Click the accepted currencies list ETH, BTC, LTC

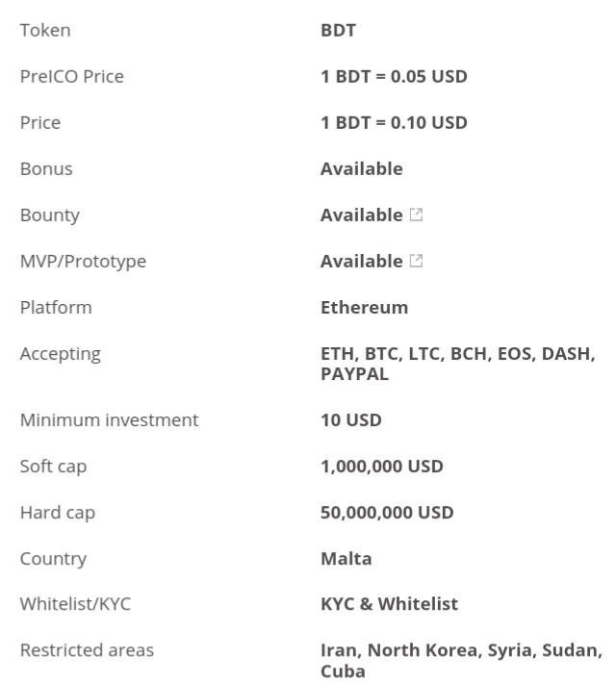pos(458,364)
